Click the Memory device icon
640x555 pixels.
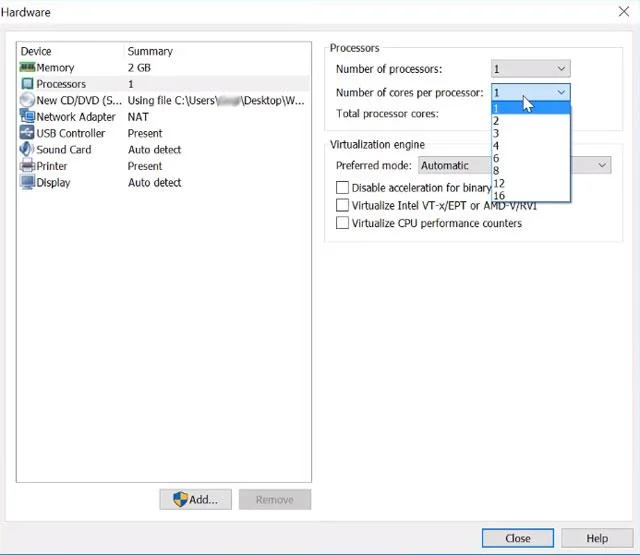[x=27, y=67]
